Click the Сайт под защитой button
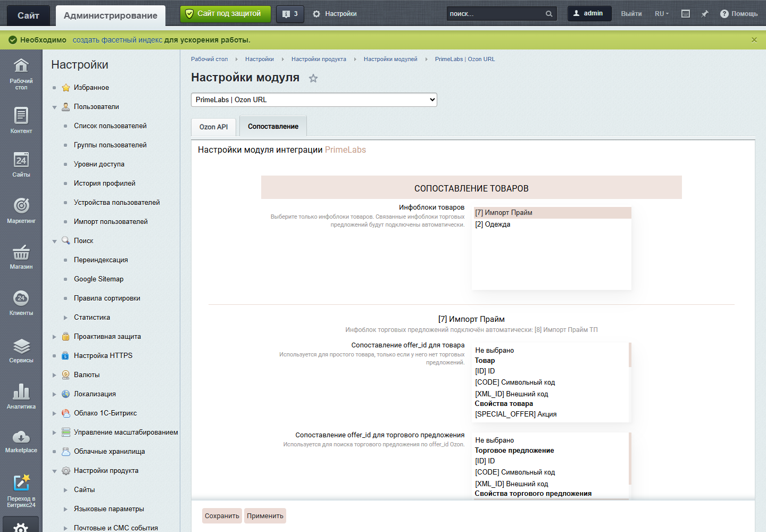766x532 pixels. tap(226, 14)
